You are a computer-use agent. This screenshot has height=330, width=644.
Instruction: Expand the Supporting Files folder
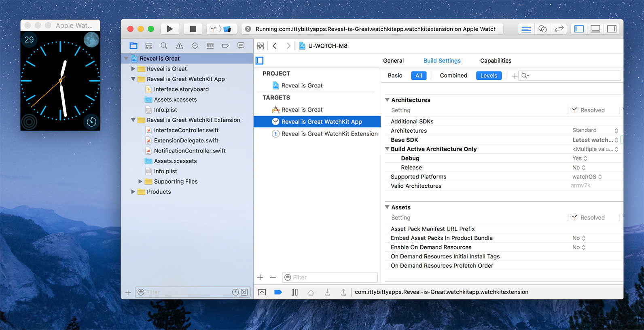coord(140,182)
